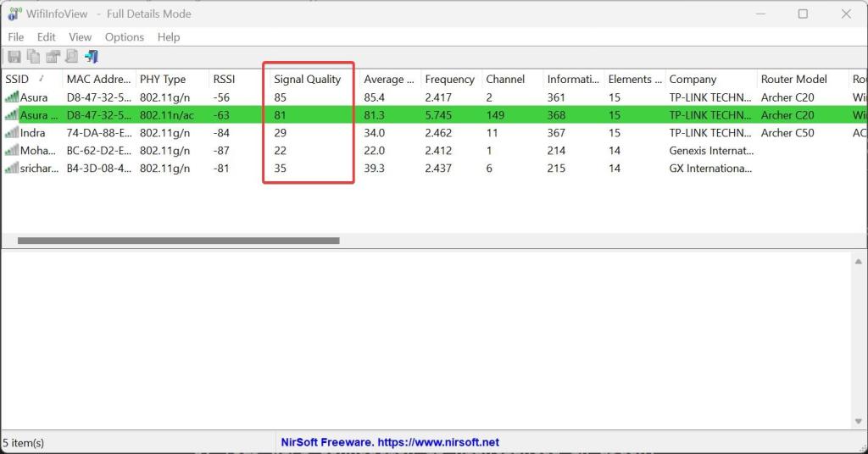Select the Moha... network row
868x454 pixels.
coord(434,151)
